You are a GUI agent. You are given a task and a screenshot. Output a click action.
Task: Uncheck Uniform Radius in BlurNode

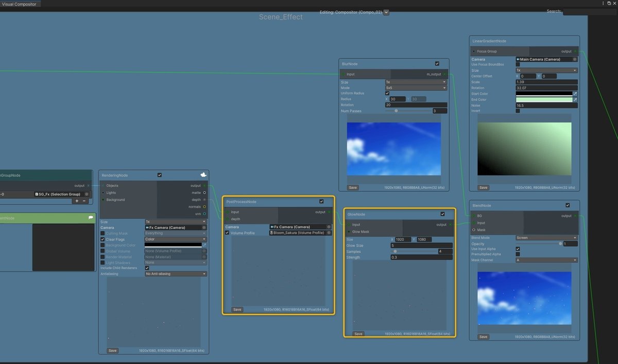click(x=387, y=93)
